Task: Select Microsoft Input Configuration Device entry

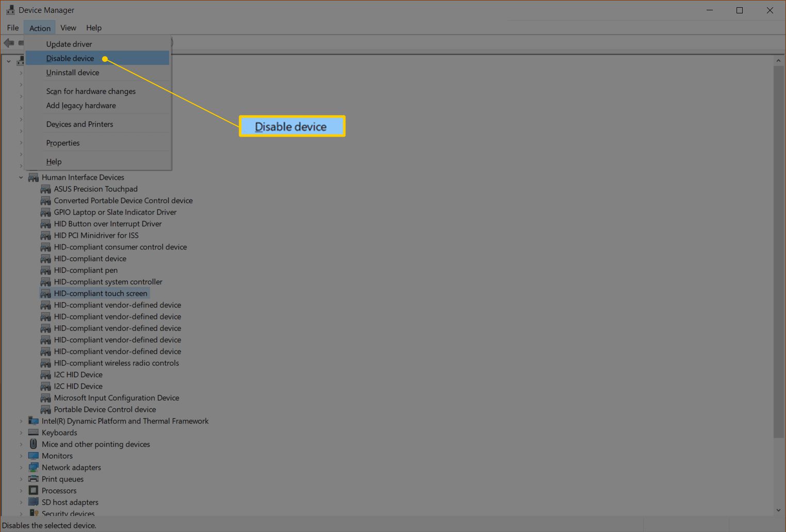Action: [x=116, y=398]
